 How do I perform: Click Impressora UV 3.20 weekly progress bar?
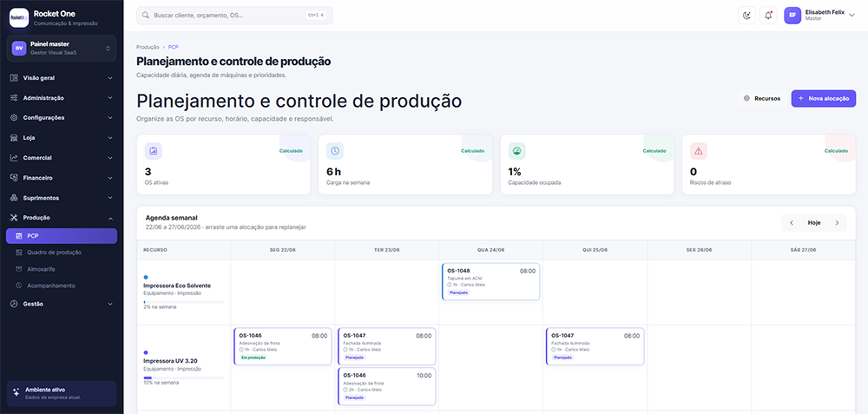[184, 378]
